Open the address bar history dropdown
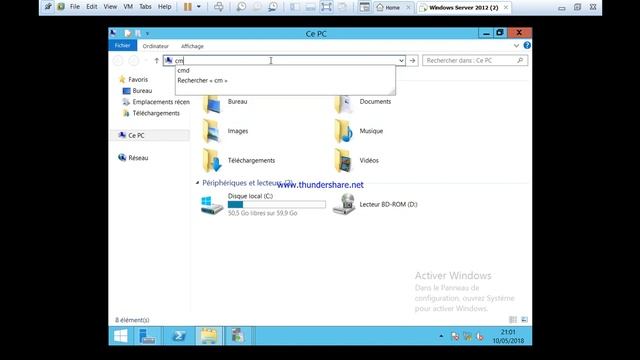Viewport: 640px width, 360px height. click(x=401, y=60)
